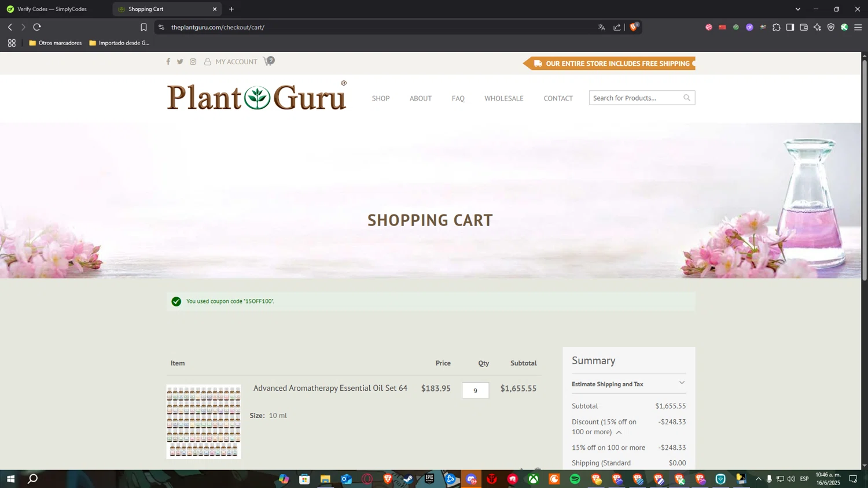Expand Estimate Shipping and Tax section
The height and width of the screenshot is (488, 868).
[x=629, y=384]
